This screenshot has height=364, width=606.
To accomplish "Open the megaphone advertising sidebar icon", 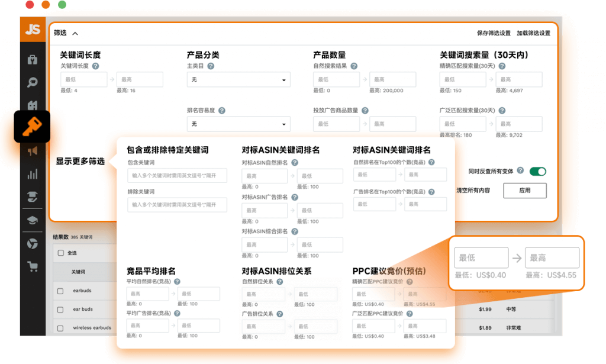I will (x=33, y=151).
